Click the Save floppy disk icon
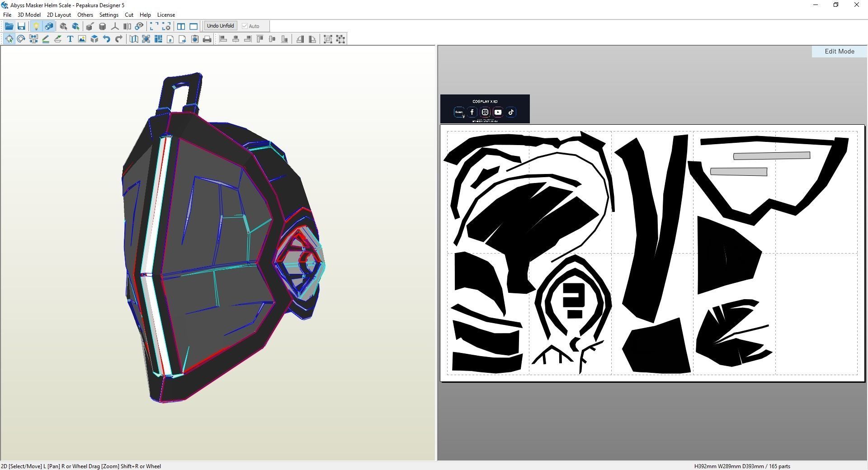The height and width of the screenshot is (470, 868). pos(21,26)
